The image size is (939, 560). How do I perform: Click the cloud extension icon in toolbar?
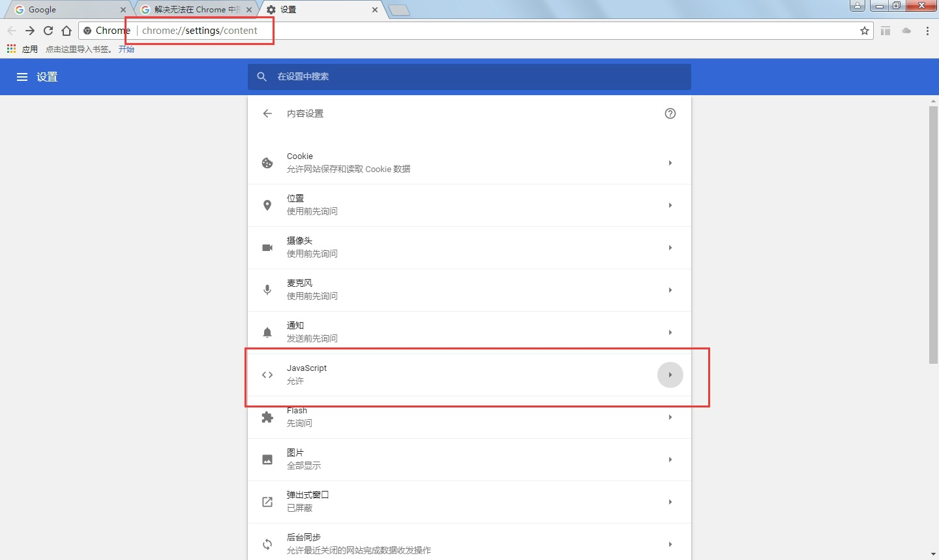[x=906, y=31]
